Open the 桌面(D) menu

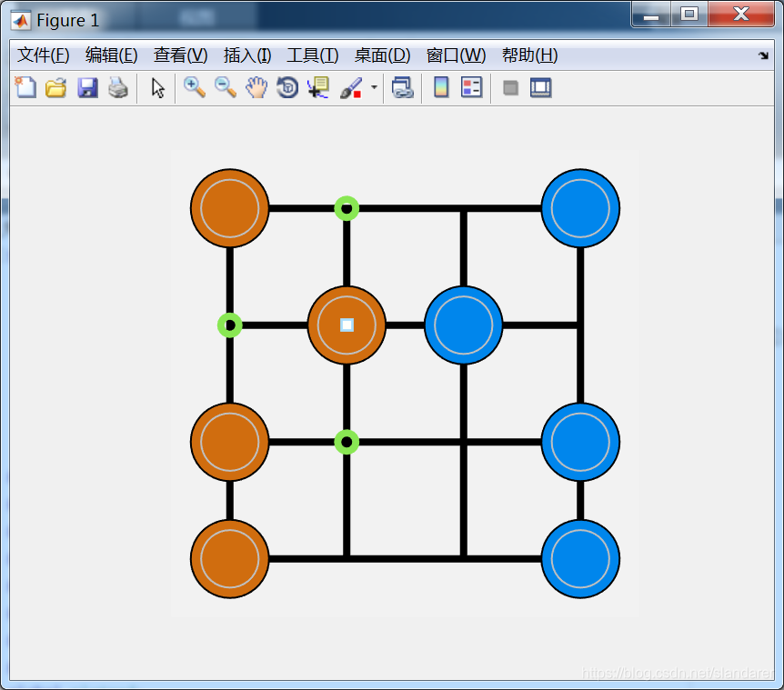click(383, 55)
